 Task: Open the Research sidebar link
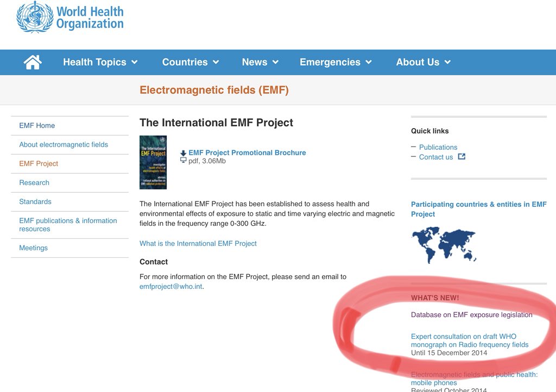34,182
